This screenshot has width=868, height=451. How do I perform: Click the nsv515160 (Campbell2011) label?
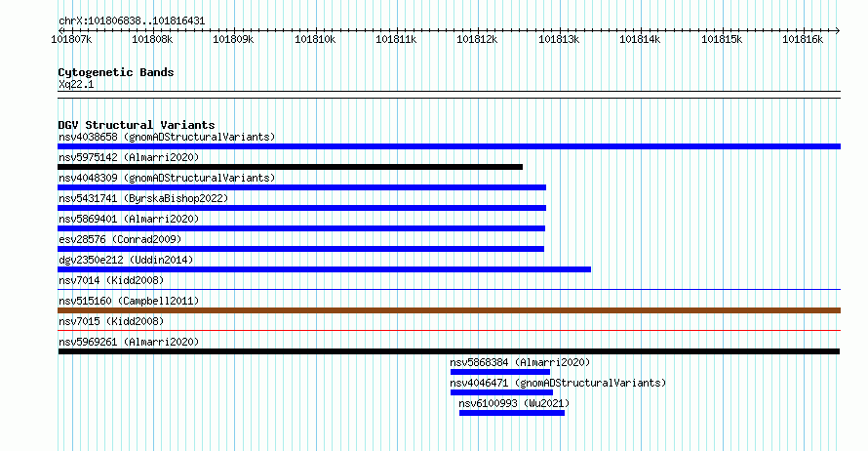129,301
